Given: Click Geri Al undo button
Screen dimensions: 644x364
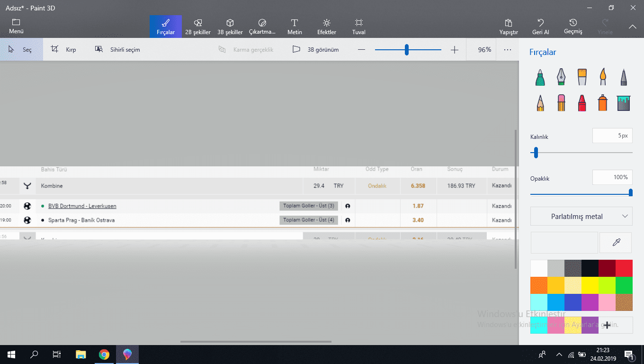Looking at the screenshot, I should [x=541, y=27].
